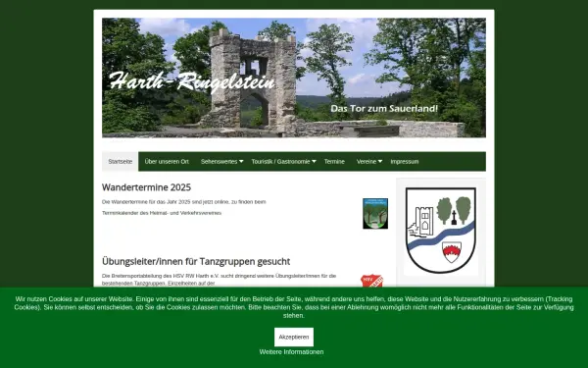Open Übungsleiter/innen für Tanzgruppen gesucht heading

point(196,261)
